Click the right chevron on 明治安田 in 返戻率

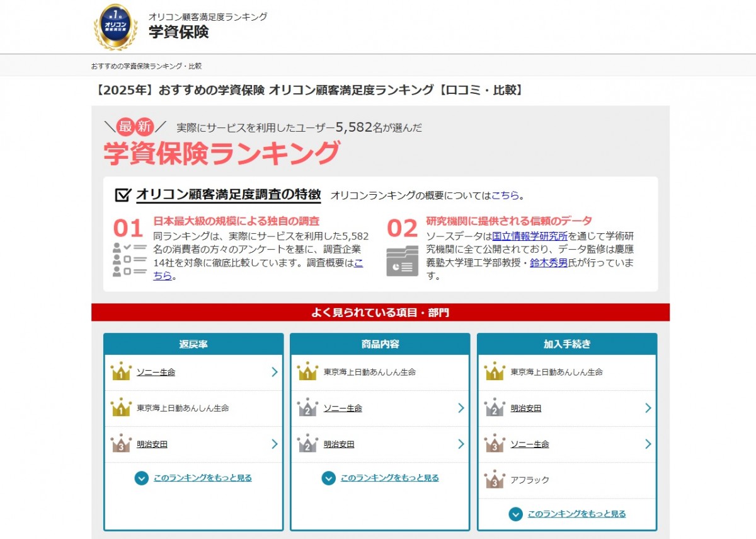[x=274, y=444]
